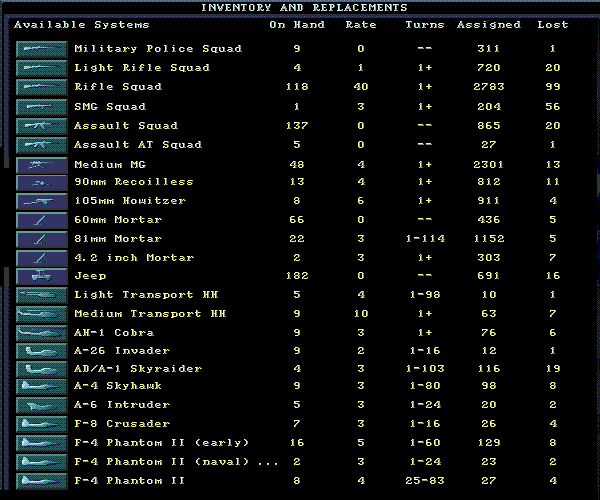Image resolution: width=600 pixels, height=500 pixels.
Task: Click the Lost column header
Action: point(553,25)
